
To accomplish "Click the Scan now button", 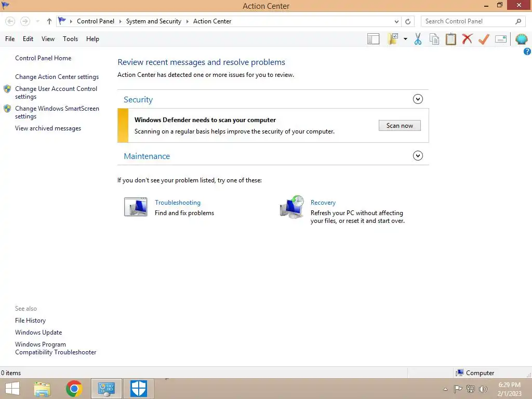I will (x=400, y=126).
